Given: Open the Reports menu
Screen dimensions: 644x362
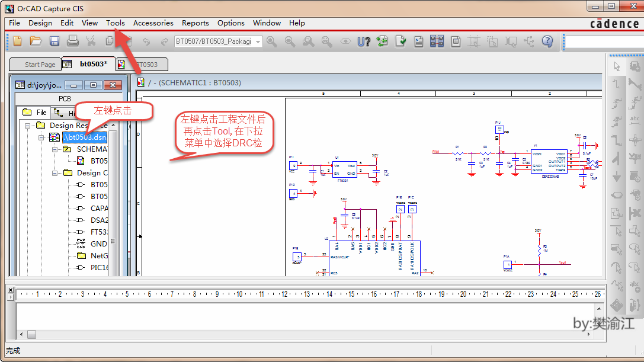Looking at the screenshot, I should pyautogui.click(x=196, y=23).
